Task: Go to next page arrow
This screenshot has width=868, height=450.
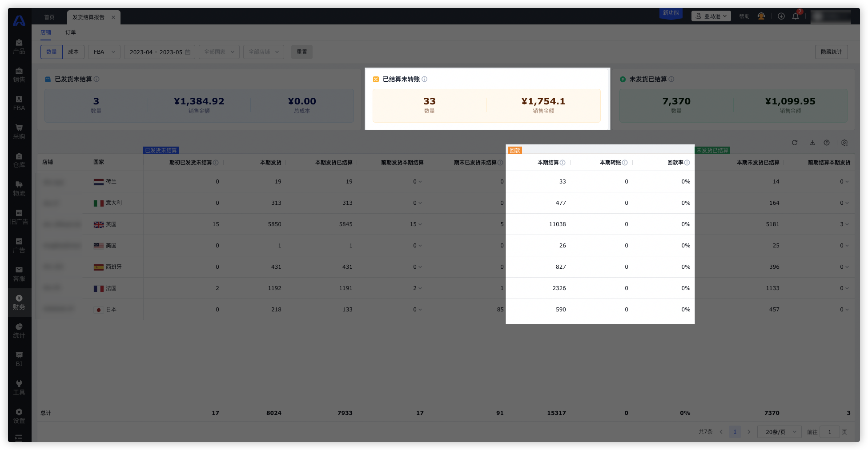Action: tap(749, 432)
